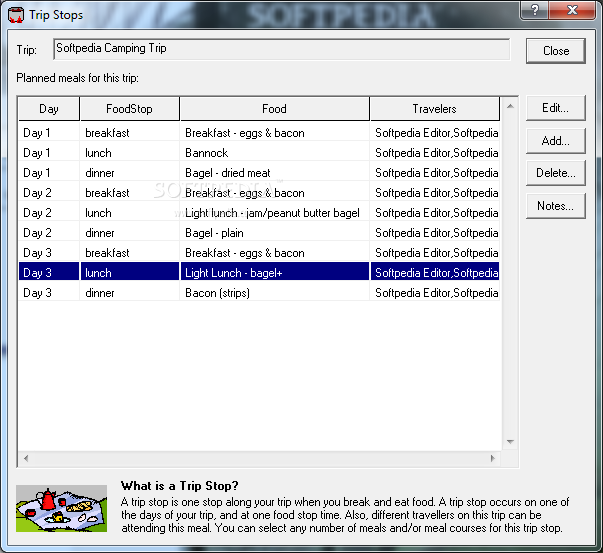Select the 'Bagel - plain' cell
Screen dimensions: 603x553
[x=275, y=233]
